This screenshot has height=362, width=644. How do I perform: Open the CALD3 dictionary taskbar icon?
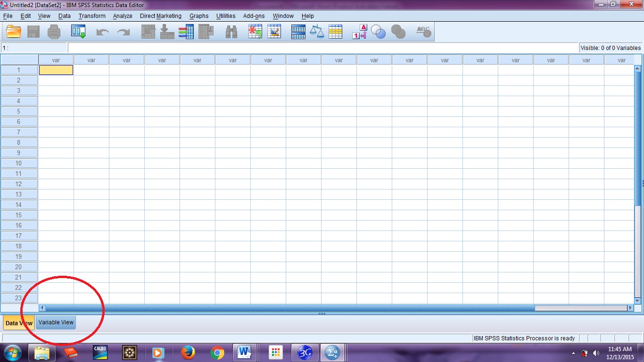(100, 353)
